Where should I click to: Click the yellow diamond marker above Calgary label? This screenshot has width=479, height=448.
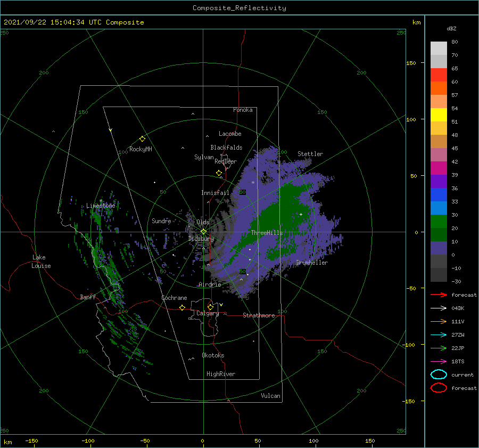point(210,307)
